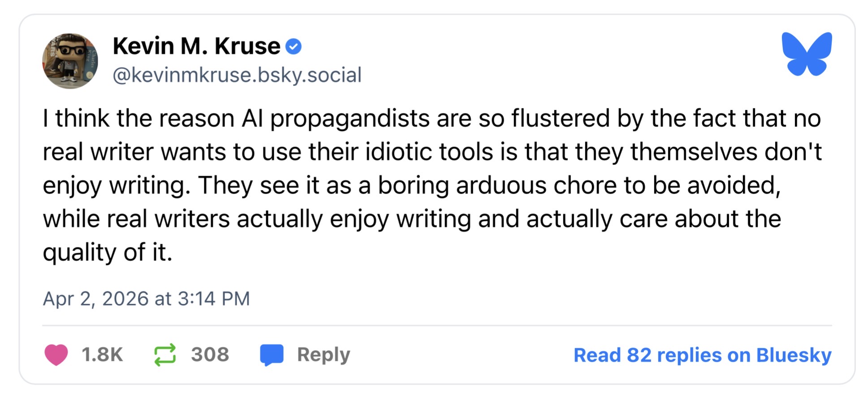Click the post's opening line about AI propagandists
This screenshot has height=402, width=868.
click(x=432, y=118)
